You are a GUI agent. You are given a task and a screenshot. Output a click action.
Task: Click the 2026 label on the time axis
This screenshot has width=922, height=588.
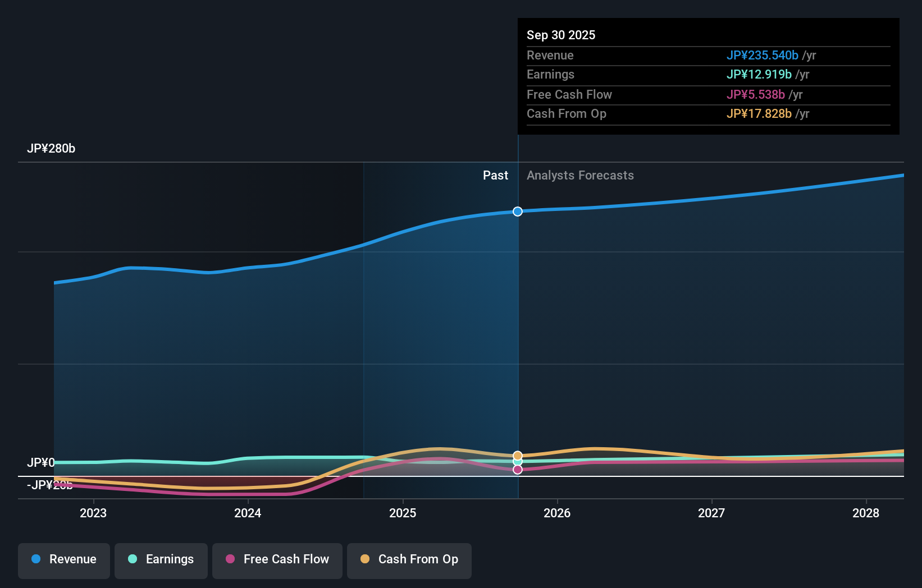coord(556,513)
